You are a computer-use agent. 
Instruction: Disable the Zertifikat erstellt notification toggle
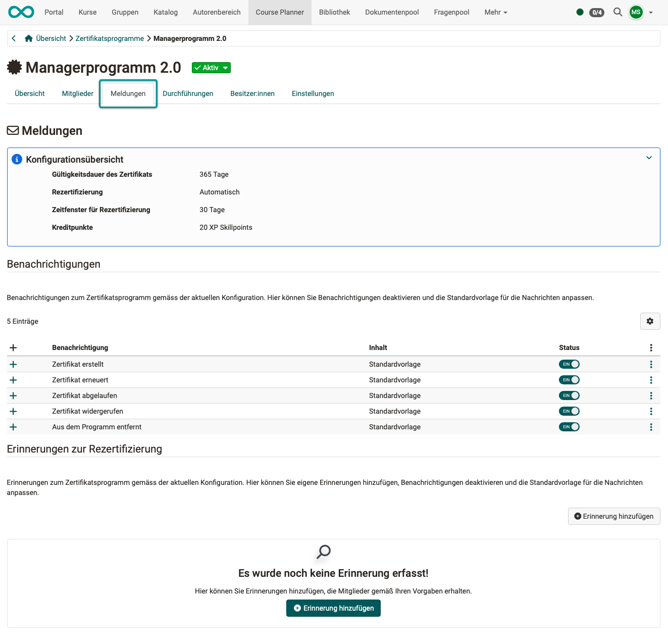569,364
